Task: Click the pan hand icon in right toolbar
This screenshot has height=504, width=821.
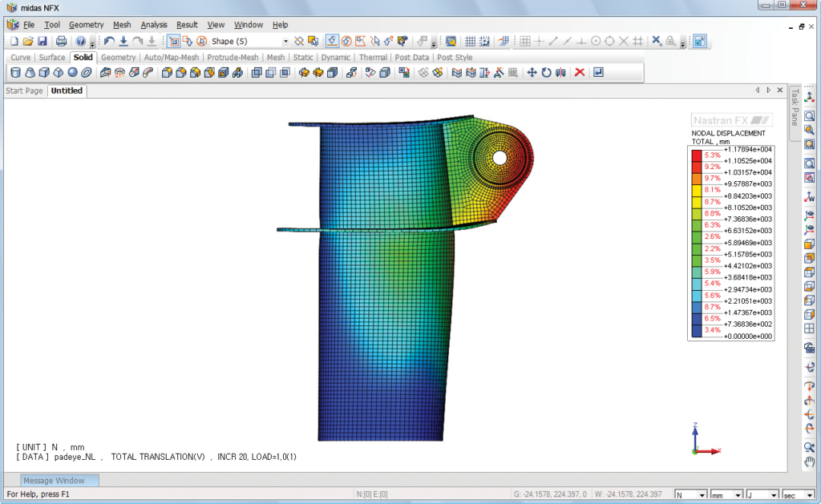Action: 809,462
